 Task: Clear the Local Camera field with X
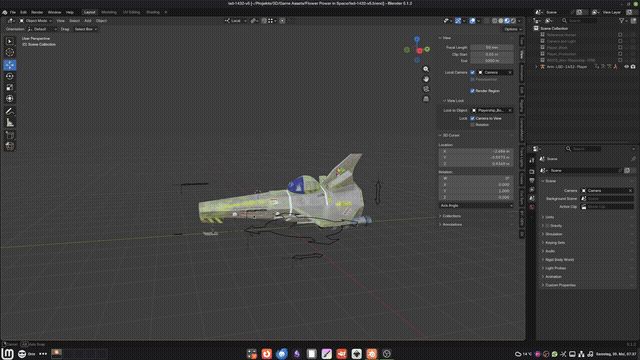click(510, 72)
